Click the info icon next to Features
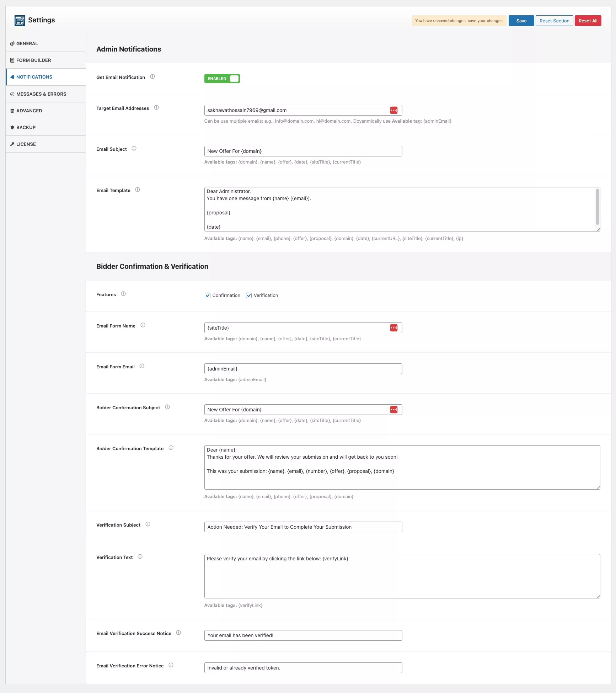The height and width of the screenshot is (693, 616). 123,294
